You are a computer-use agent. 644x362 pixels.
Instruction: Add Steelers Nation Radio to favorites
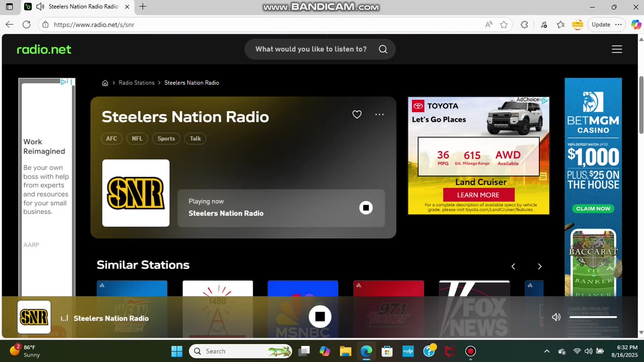click(357, 115)
